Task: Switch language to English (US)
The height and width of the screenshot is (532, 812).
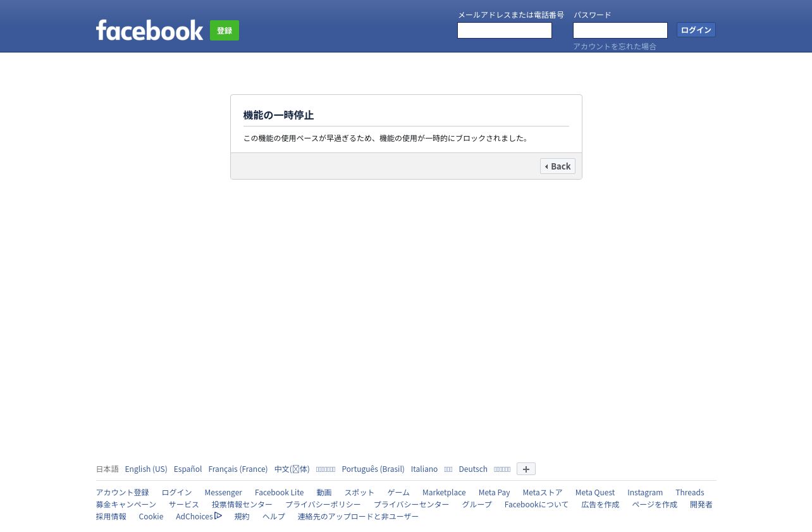Action: coord(146,469)
